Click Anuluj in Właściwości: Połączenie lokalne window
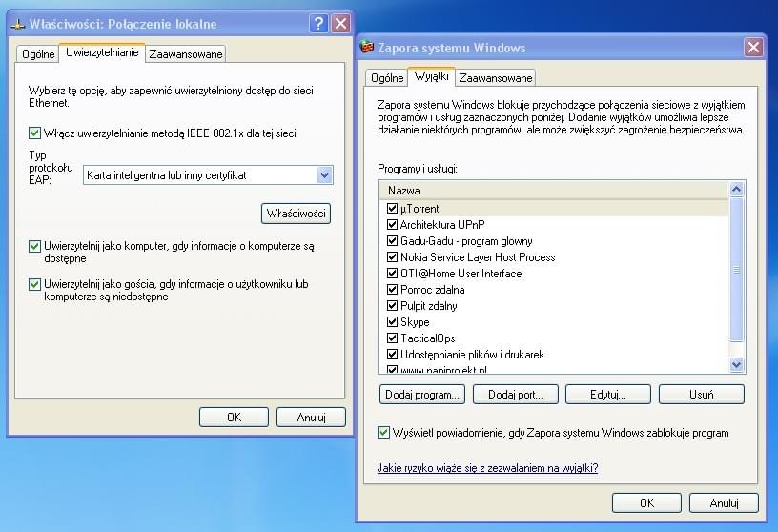Viewport: 778px width, 532px height. pos(311,418)
